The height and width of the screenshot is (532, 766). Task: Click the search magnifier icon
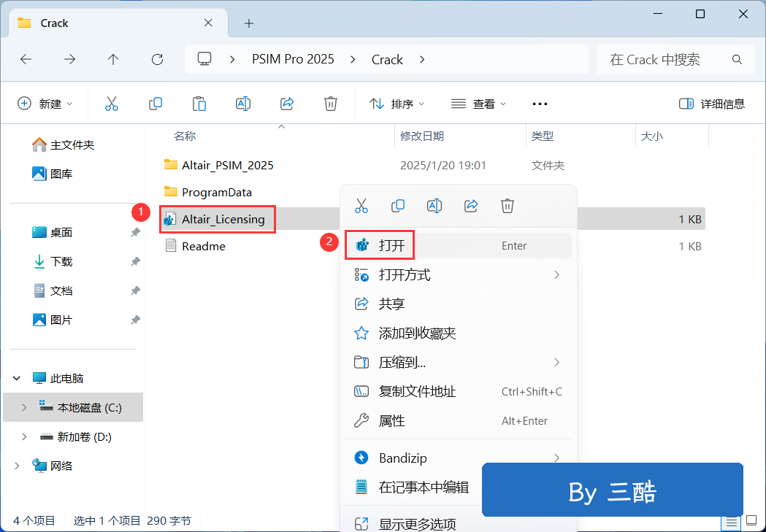[738, 60]
